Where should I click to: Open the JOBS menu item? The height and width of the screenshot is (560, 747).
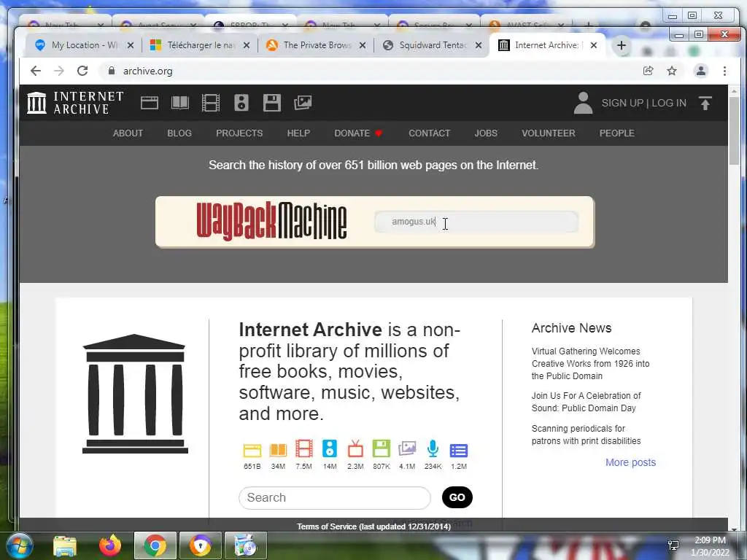(x=486, y=133)
